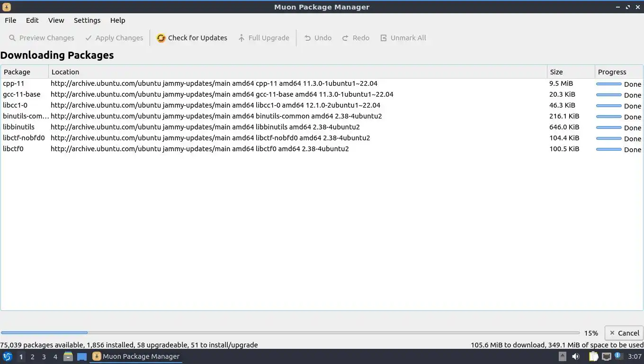This screenshot has width=644, height=364.
Task: Select the gcc-11-base package row
Action: point(322,94)
